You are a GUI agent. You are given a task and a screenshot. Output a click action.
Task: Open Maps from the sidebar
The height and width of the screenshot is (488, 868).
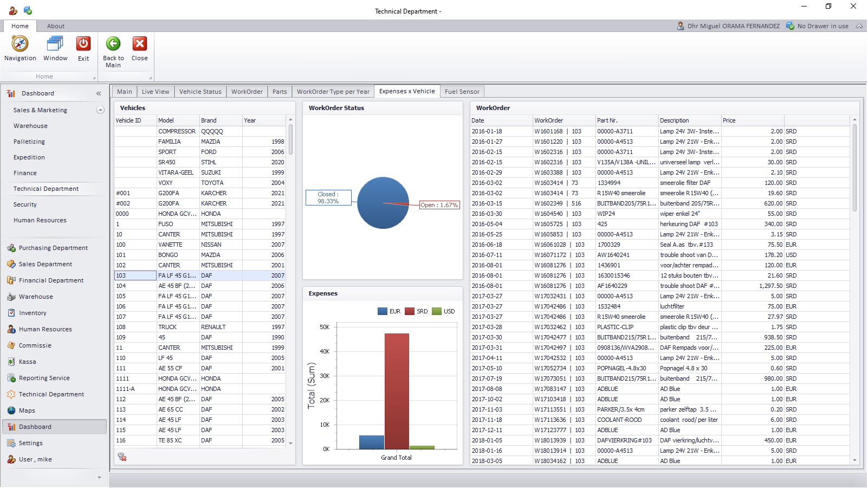27,411
